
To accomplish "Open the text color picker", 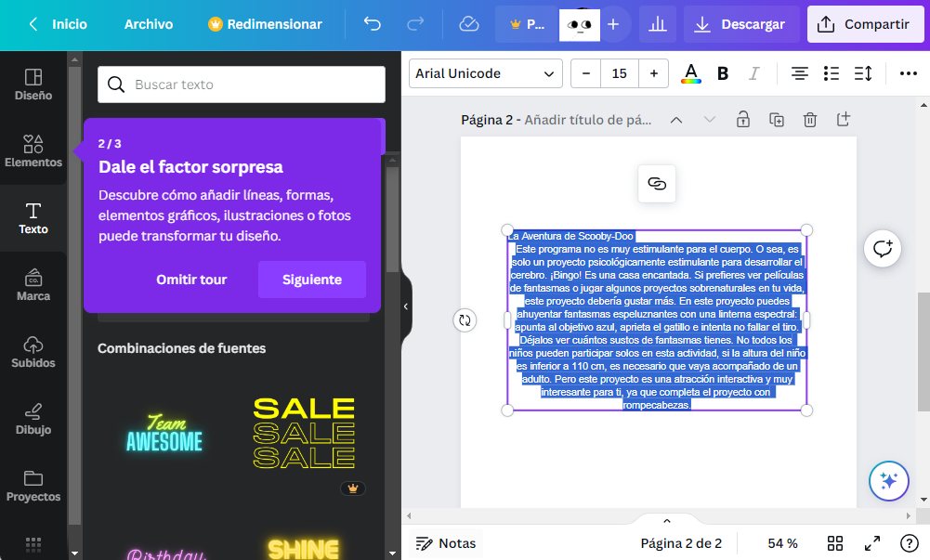I will pyautogui.click(x=690, y=72).
